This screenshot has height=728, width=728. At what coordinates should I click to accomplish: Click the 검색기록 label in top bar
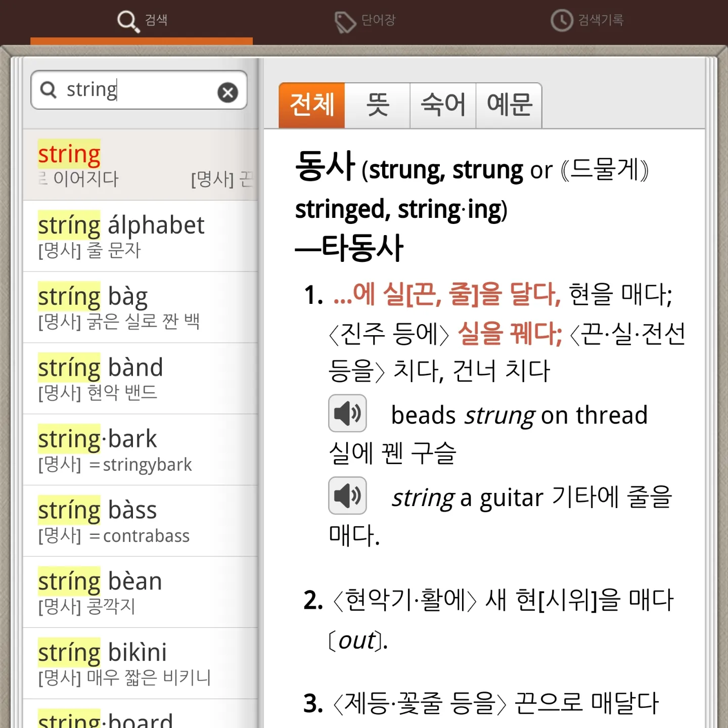(601, 20)
